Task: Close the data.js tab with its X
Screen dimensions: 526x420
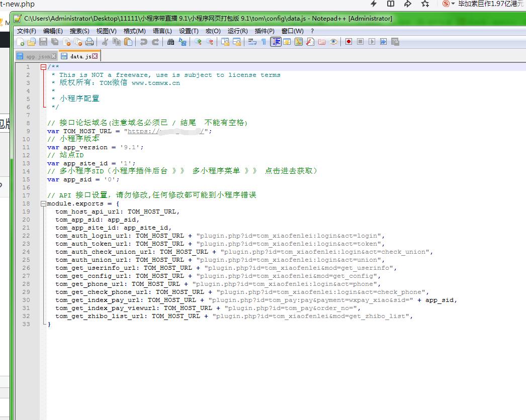Action: point(95,56)
